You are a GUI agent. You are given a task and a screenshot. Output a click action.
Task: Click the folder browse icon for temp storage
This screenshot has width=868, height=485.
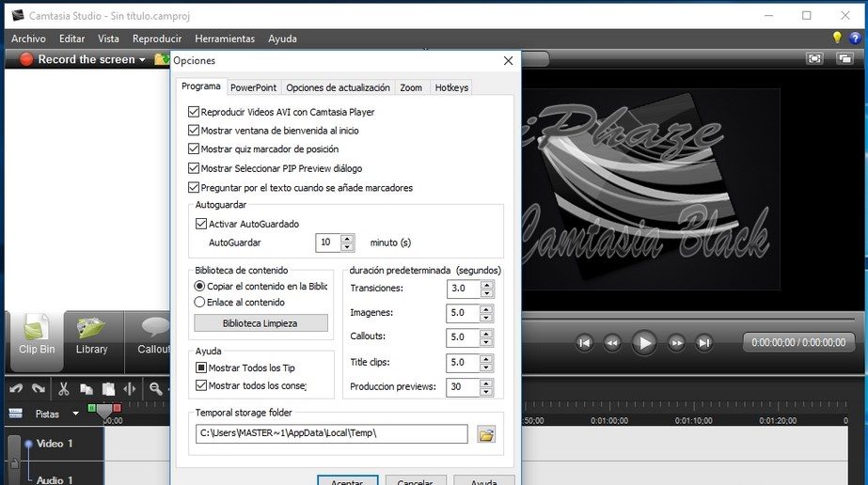(486, 434)
